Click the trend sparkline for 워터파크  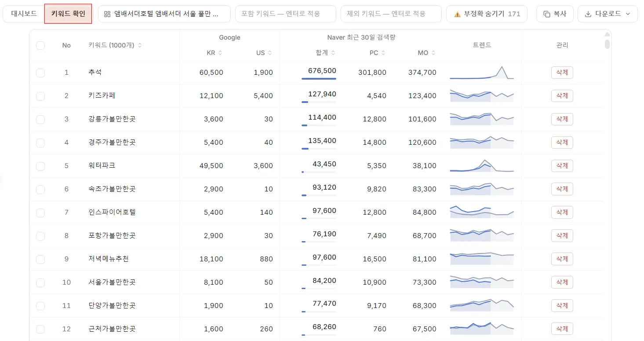(482, 166)
